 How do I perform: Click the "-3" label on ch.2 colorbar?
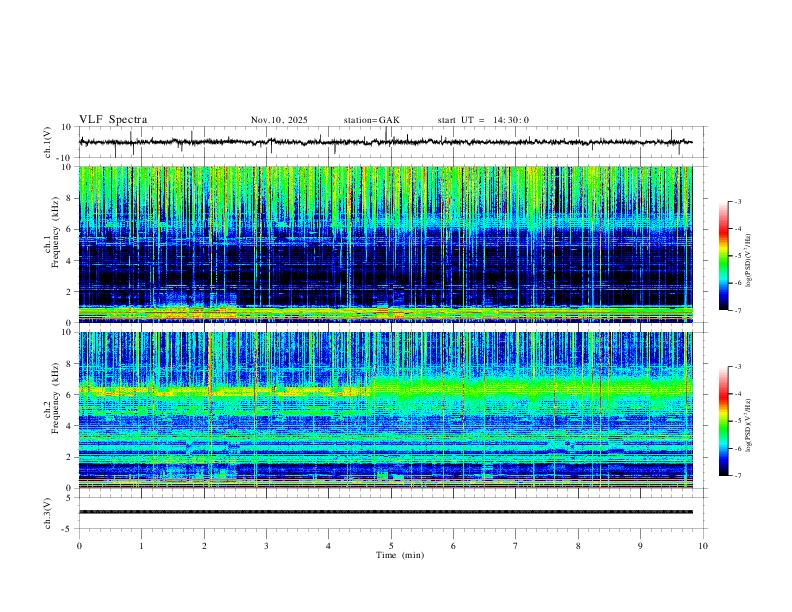(737, 367)
